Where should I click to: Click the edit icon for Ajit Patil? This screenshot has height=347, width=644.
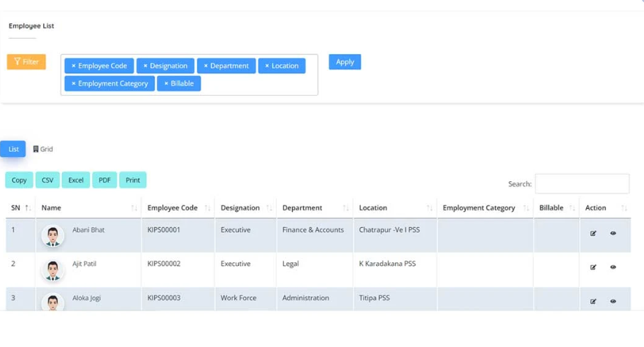[x=593, y=267]
